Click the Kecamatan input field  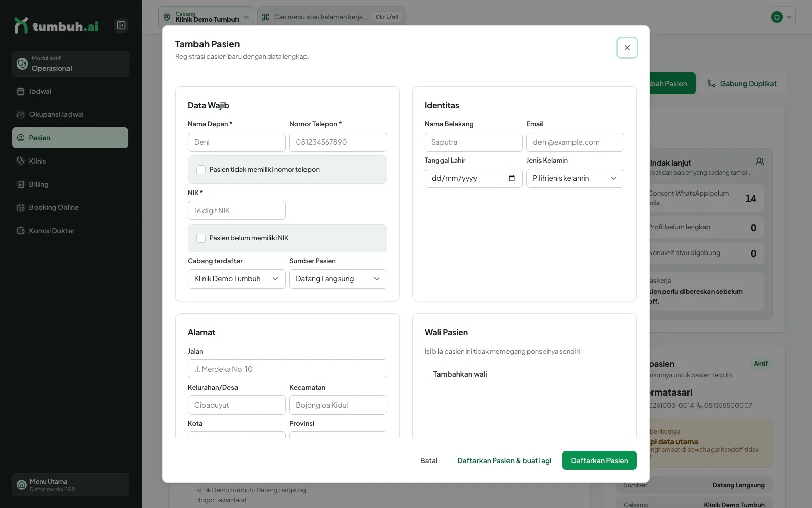(338, 405)
